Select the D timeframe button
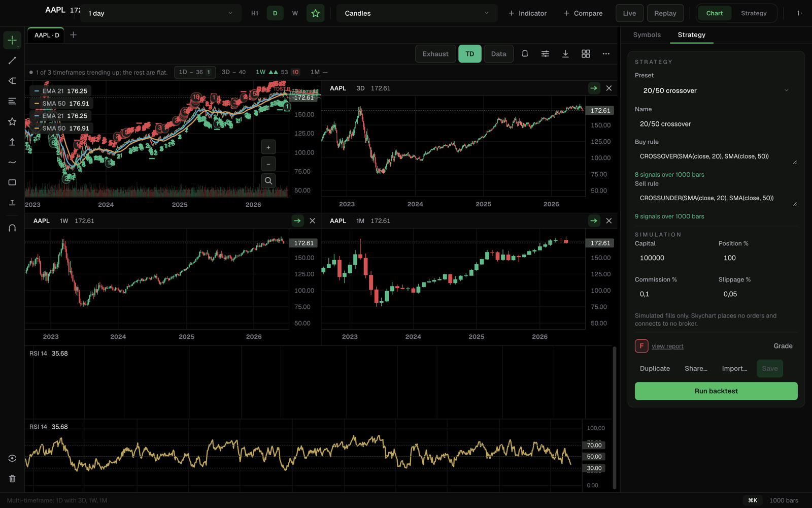The height and width of the screenshot is (508, 812). coord(275,13)
